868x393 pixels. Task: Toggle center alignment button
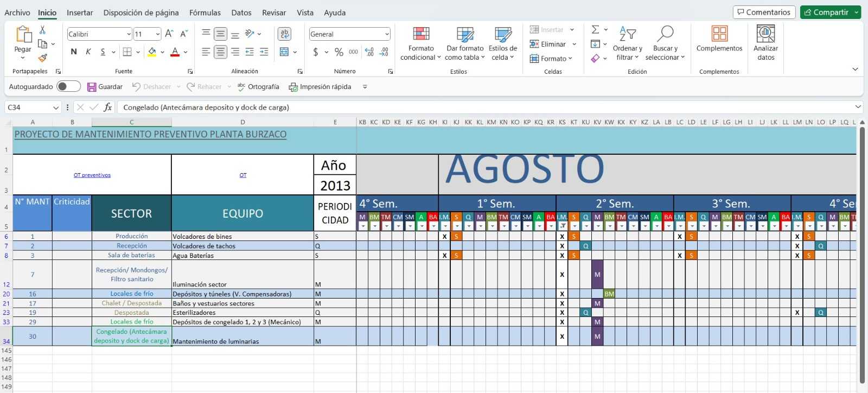[220, 52]
